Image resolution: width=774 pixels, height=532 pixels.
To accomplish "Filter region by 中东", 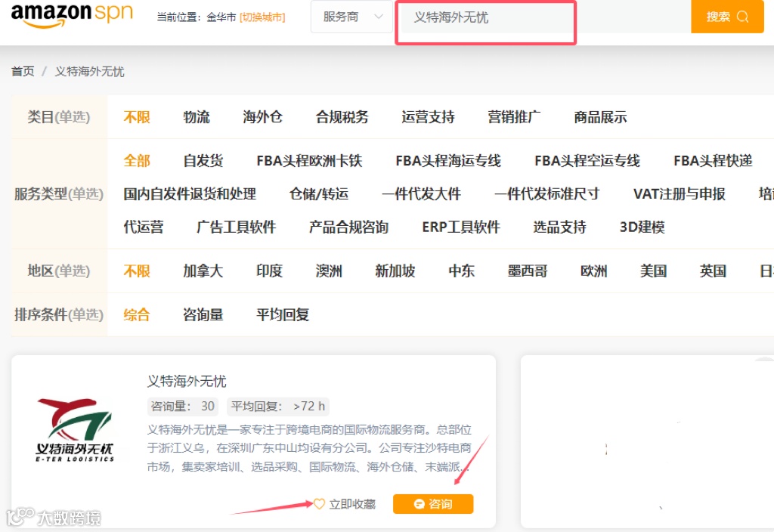I will click(462, 271).
